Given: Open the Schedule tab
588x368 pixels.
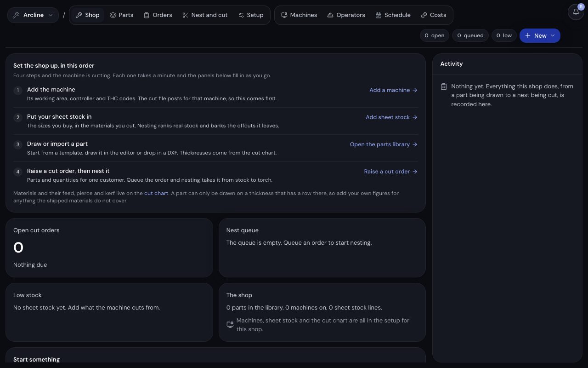Looking at the screenshot, I should pyautogui.click(x=393, y=15).
